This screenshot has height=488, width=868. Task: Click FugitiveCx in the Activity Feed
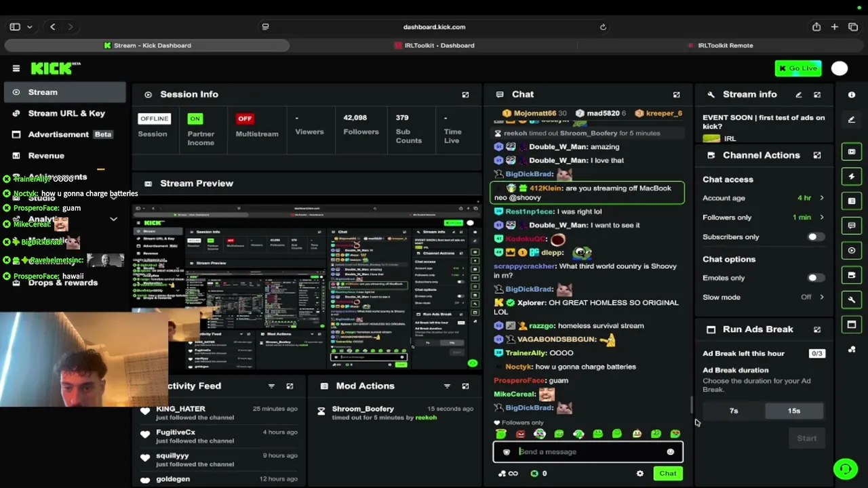point(176,432)
